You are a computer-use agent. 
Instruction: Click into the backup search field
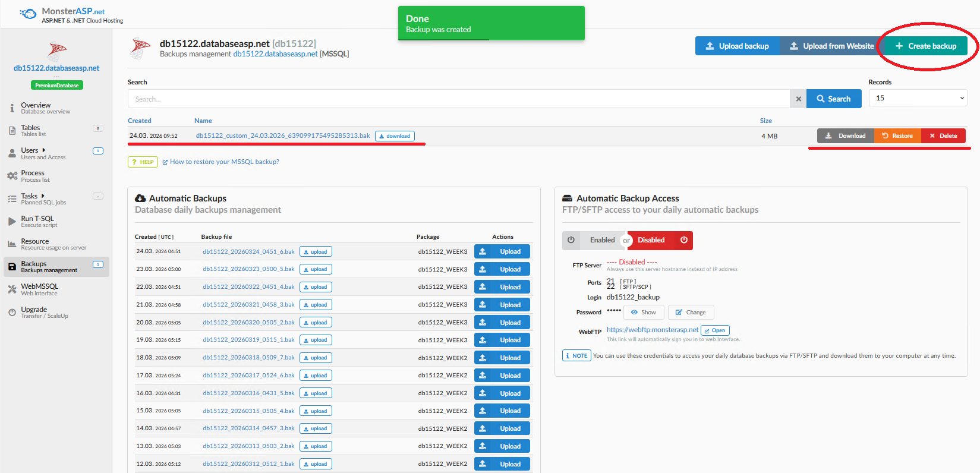[x=458, y=99]
